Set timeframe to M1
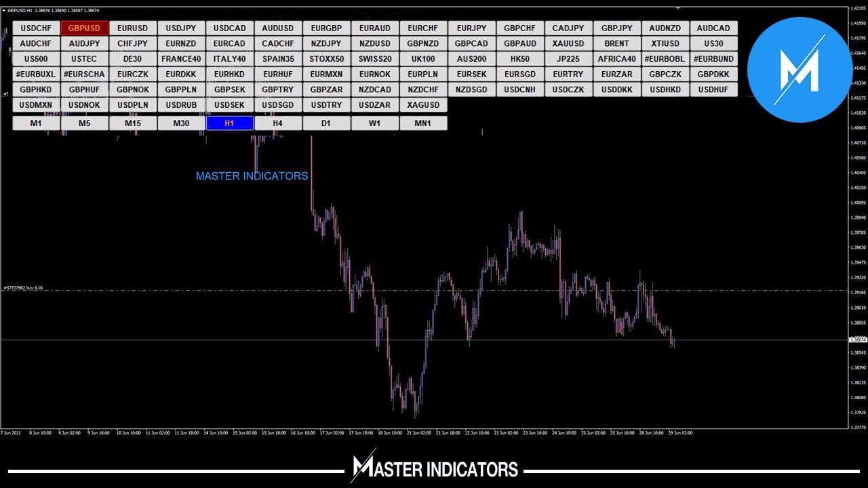 pos(36,123)
